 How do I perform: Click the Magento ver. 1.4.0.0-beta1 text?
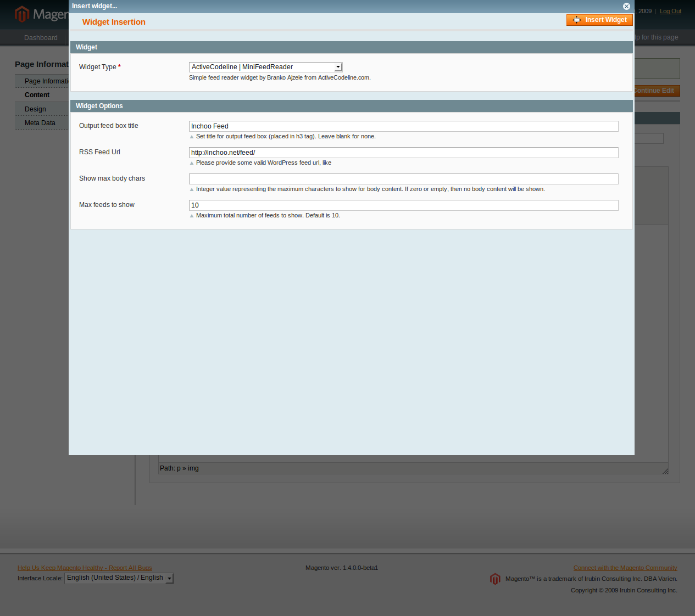pyautogui.click(x=342, y=568)
